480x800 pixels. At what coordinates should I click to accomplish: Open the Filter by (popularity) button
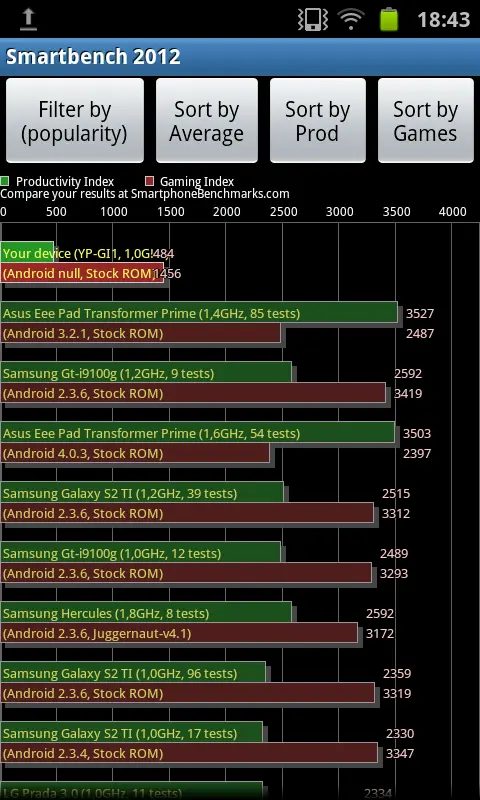tap(74, 121)
